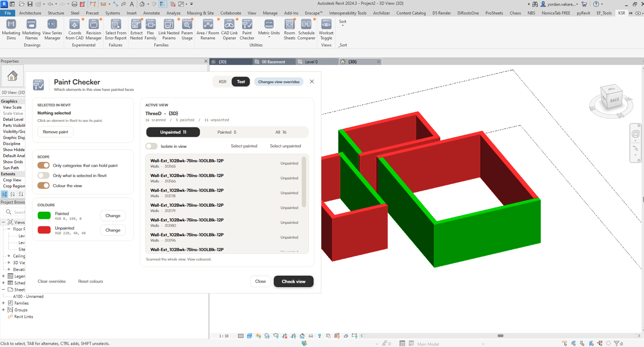
Task: Select wall 313165 in unpainted list
Action: click(x=224, y=163)
